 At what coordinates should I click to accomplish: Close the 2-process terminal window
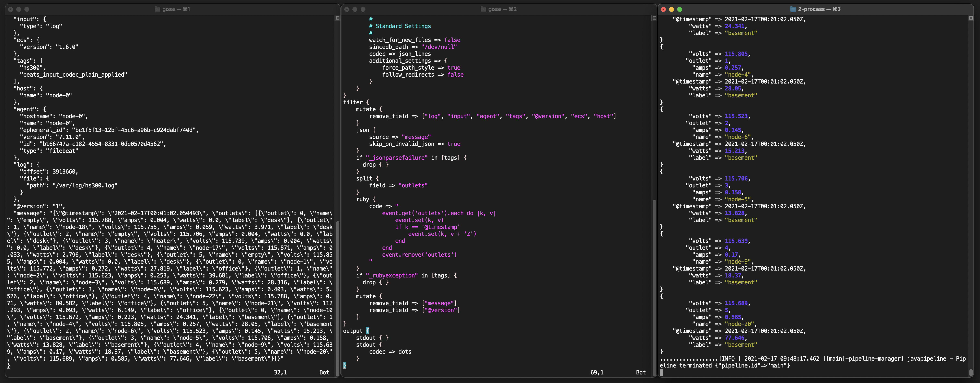[x=664, y=9]
